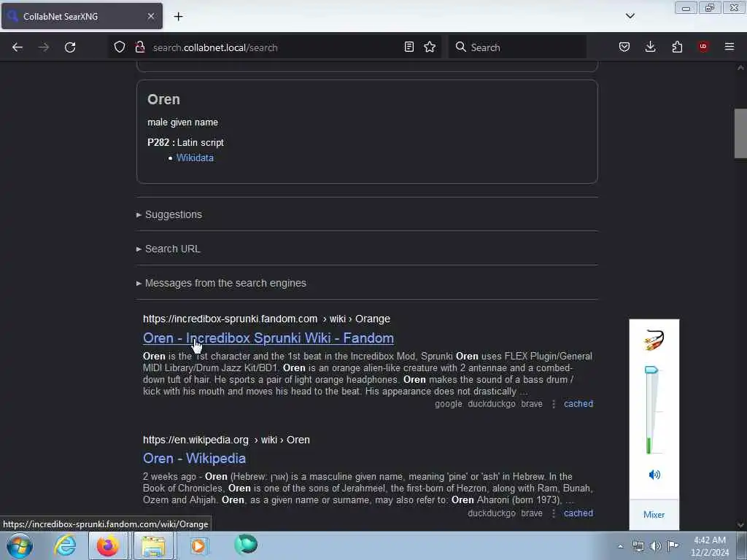The image size is (747, 560).
Task: View site security lock information
Action: (x=140, y=47)
